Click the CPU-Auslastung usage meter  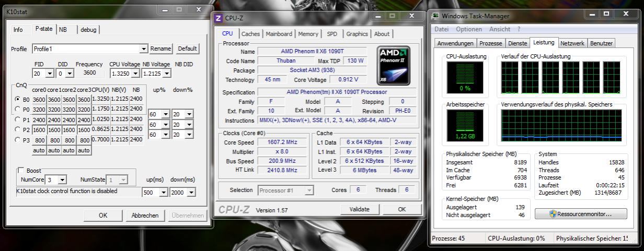click(x=465, y=77)
